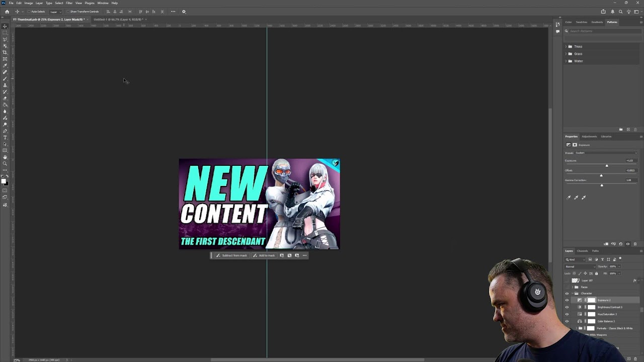Image resolution: width=644 pixels, height=362 pixels.
Task: Switch to the Untitled-1 document tab
Action: 118,20
